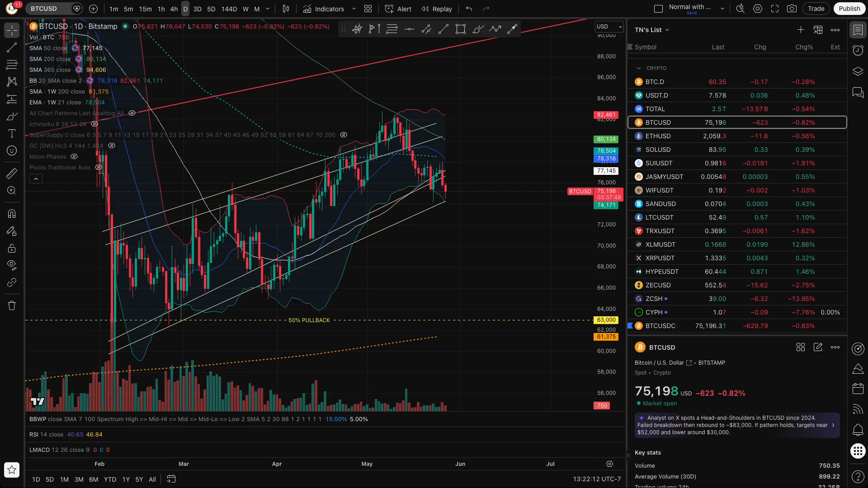The height and width of the screenshot is (488, 868).
Task: Show the All Chart Patterns indicator
Action: pyautogui.click(x=132, y=113)
